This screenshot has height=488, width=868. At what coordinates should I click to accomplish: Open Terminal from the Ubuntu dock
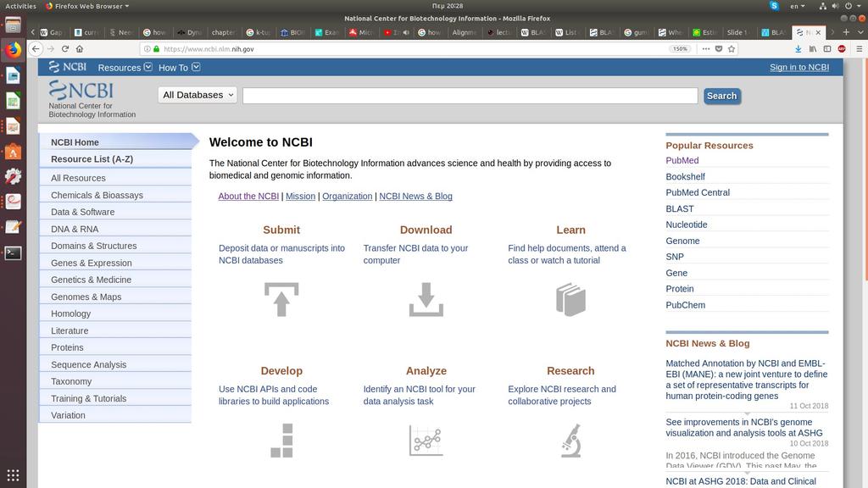tap(13, 252)
